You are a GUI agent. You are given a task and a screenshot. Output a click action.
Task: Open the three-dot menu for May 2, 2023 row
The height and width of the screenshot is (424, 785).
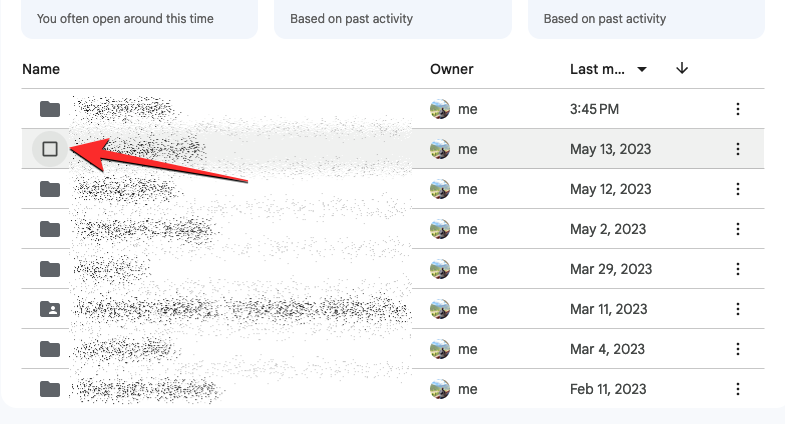point(738,229)
